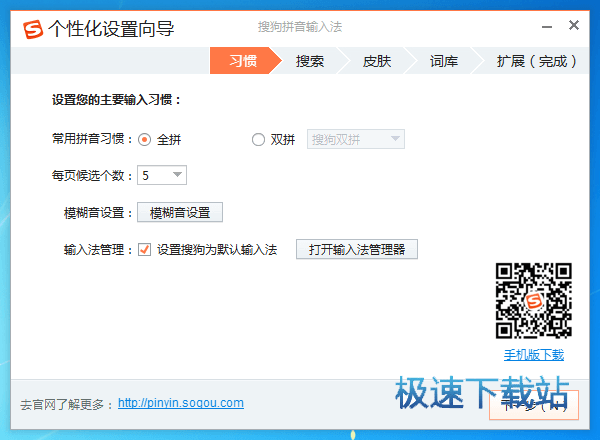This screenshot has width=600, height=440.
Task: Select the 双拼 radio button
Action: tap(258, 140)
